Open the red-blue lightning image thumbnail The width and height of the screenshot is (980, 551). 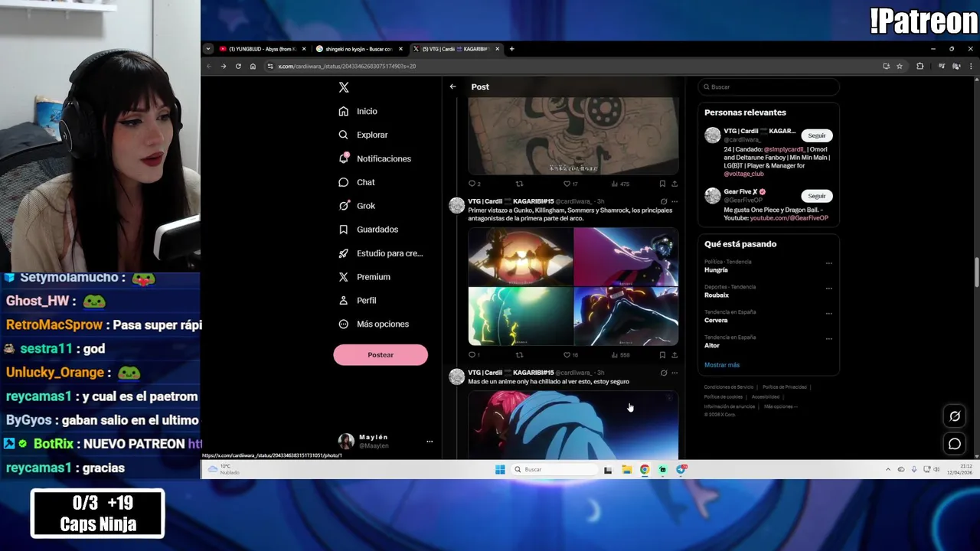[x=626, y=317]
